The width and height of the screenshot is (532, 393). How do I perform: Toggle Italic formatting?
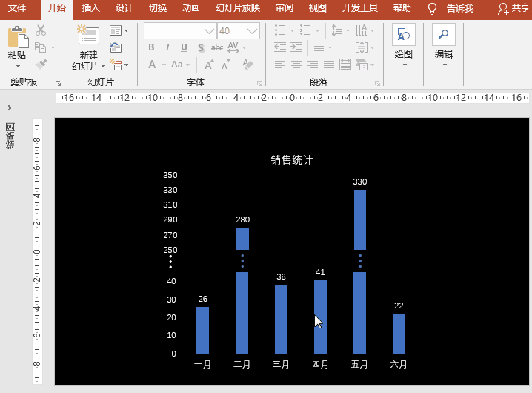click(167, 47)
